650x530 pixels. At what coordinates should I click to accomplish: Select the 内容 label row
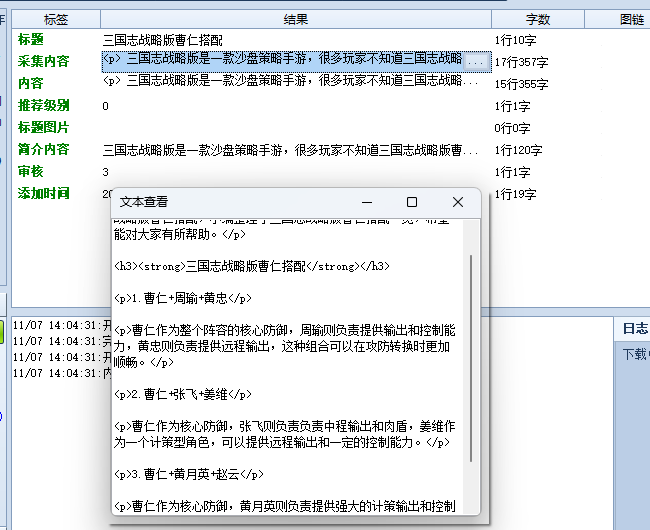click(31, 83)
